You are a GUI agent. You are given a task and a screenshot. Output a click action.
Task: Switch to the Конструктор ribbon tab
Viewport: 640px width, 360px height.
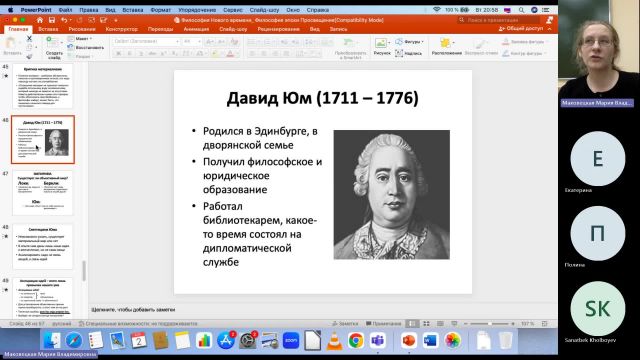(122, 29)
